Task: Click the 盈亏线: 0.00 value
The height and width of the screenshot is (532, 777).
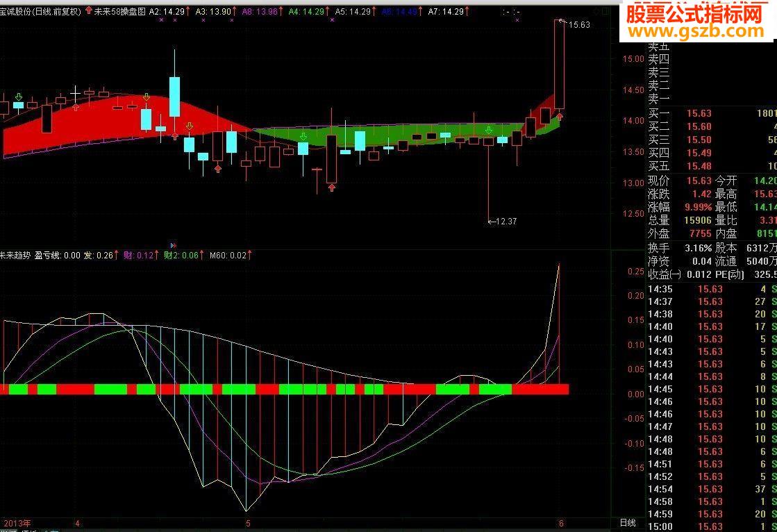Action: 57,256
